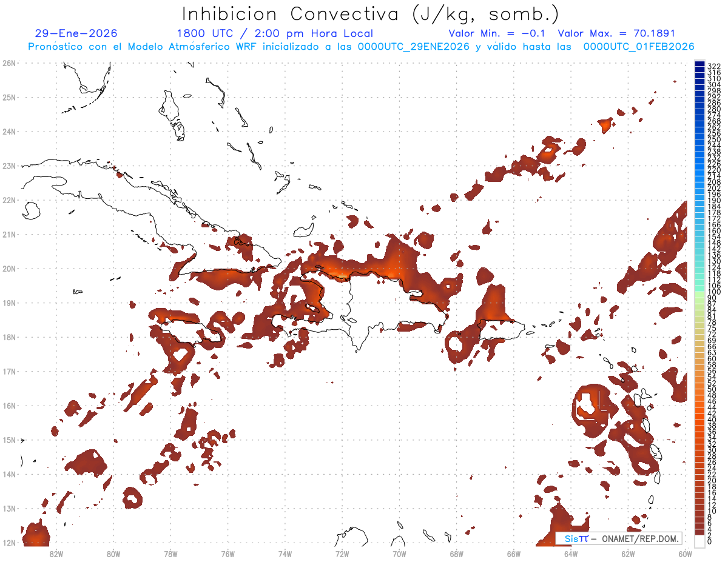Click the "21N" latitude label
This screenshot has height=562, width=728.
click(x=9, y=234)
